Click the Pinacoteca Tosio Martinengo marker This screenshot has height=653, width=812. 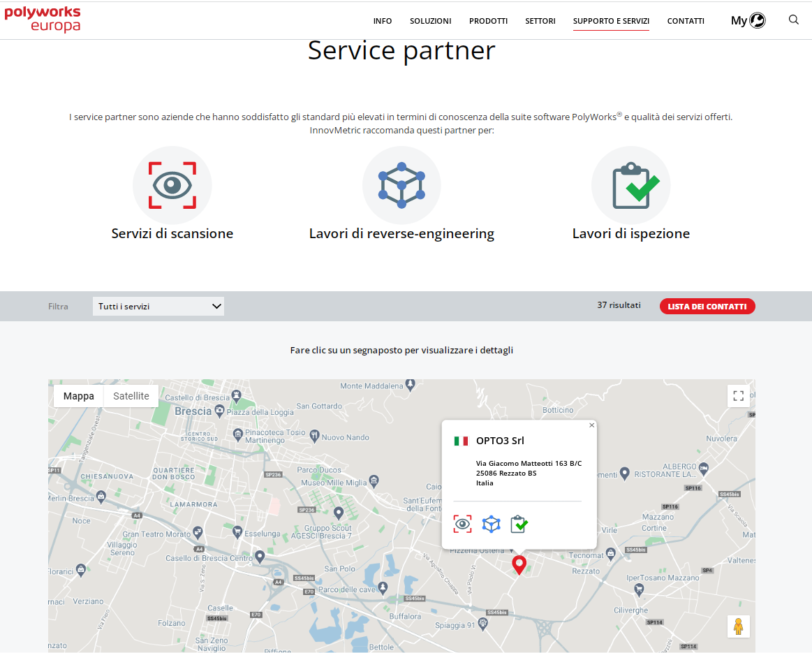237,434
